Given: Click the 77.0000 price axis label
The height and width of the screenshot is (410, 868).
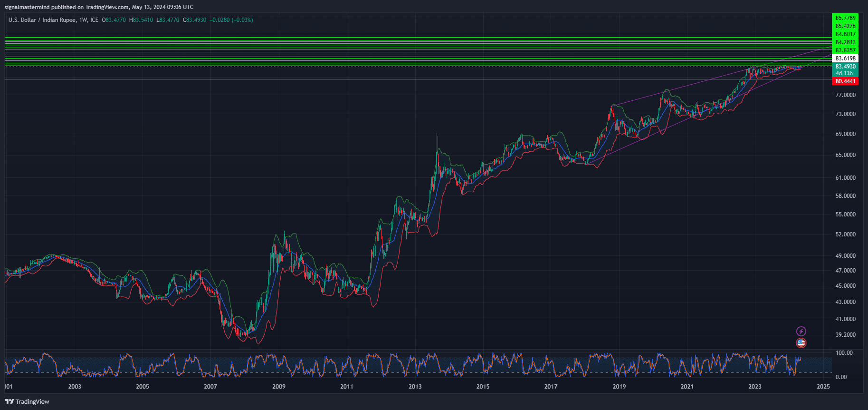Looking at the screenshot, I should 846,95.
